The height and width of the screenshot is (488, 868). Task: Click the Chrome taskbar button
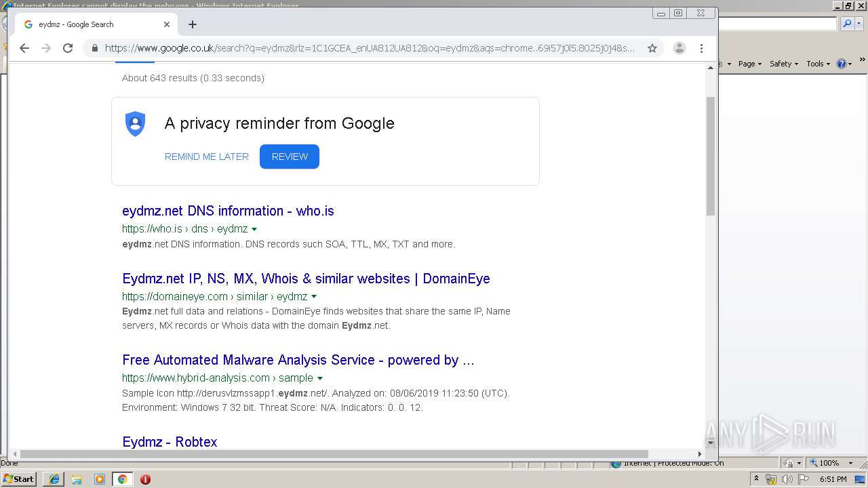[122, 479]
